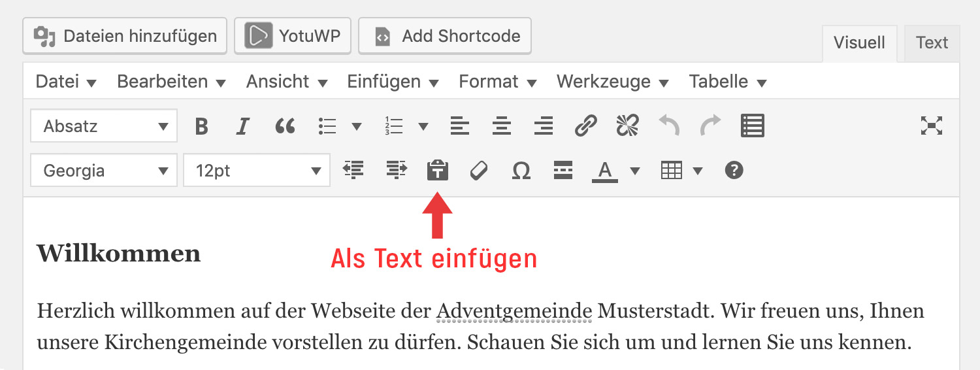Screen dimensions: 980x370
Task: Insert a blockquote using quote icon
Action: tap(285, 126)
